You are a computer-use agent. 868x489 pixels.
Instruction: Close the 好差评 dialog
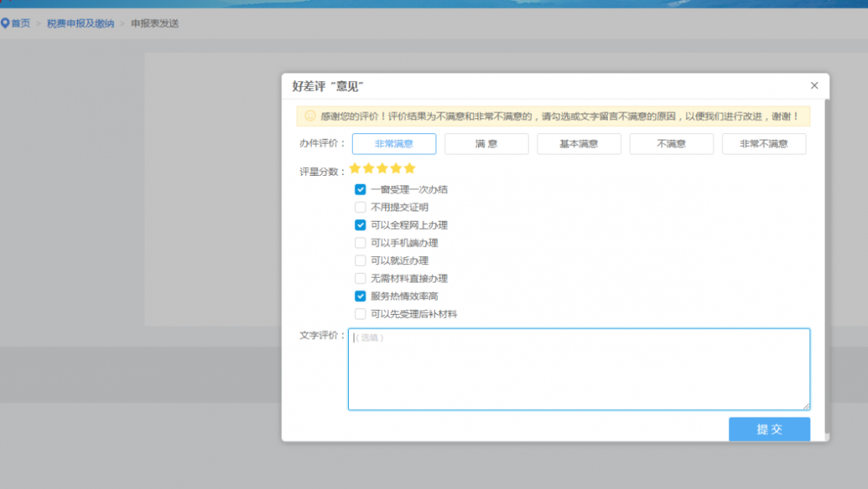click(x=814, y=85)
